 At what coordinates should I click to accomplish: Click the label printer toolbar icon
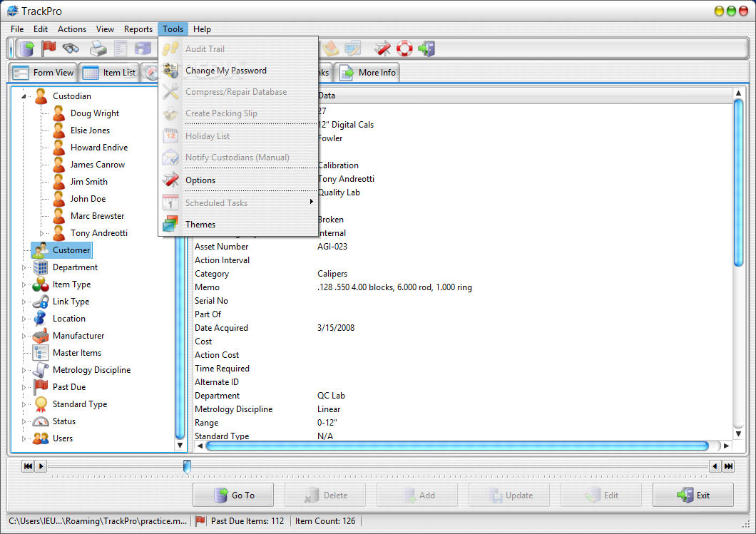(x=143, y=48)
